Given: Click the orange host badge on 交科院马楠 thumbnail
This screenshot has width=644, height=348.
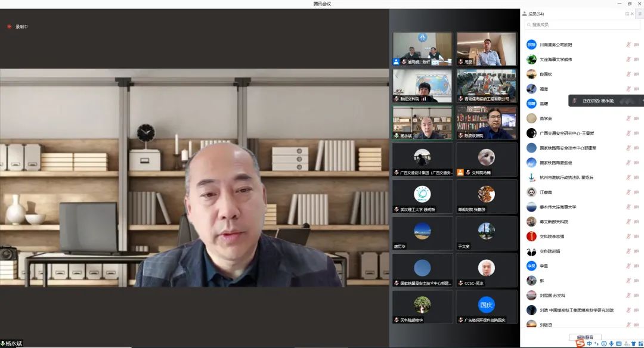Looking at the screenshot, I should (x=460, y=172).
